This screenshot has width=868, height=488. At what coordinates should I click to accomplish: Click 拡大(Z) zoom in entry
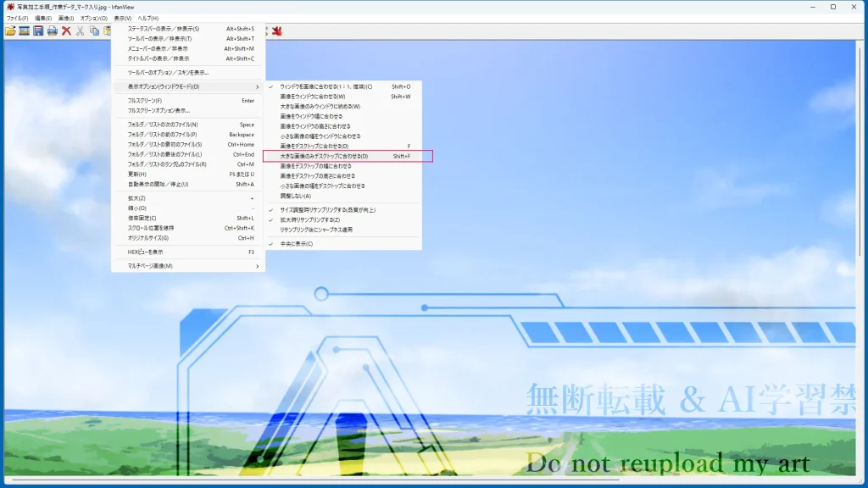[188, 198]
